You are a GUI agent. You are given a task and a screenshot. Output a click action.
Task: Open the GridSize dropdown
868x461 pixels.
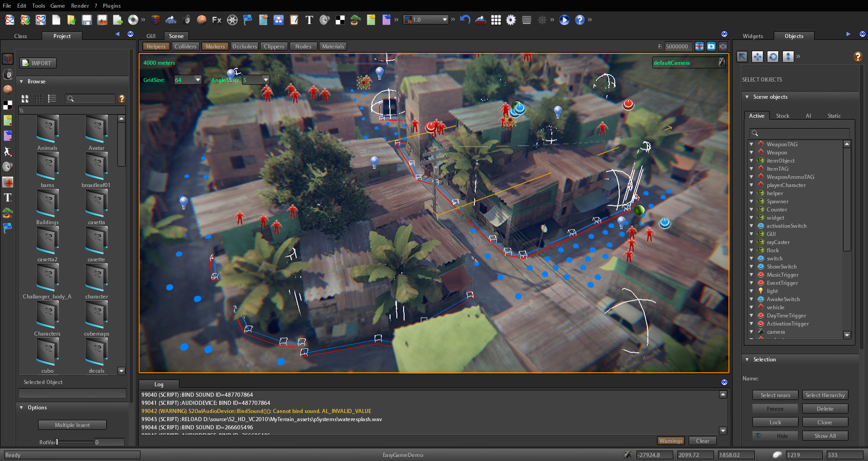tap(198, 80)
